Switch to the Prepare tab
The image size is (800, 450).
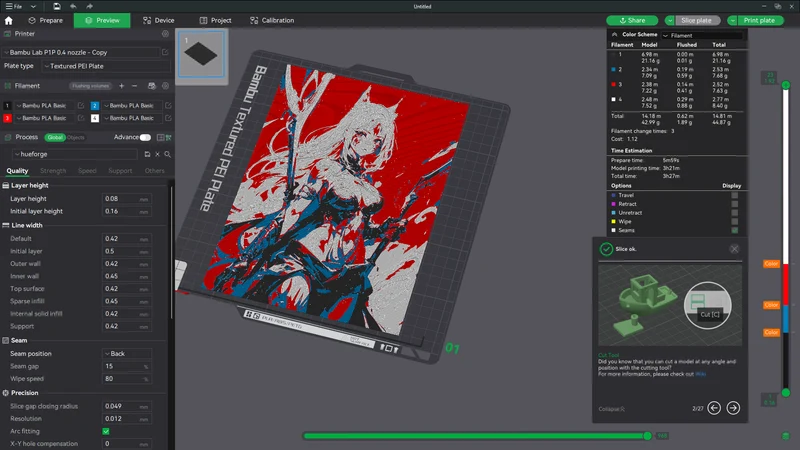[x=45, y=20]
